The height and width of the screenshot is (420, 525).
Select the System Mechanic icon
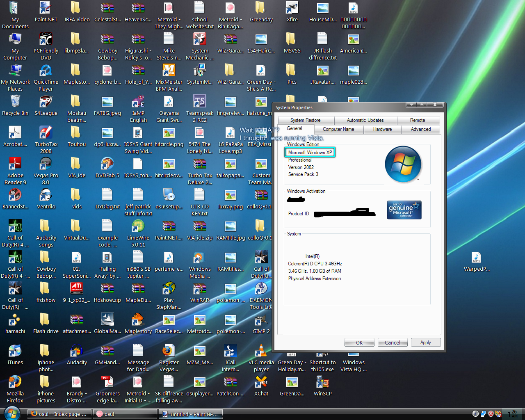tap(200, 46)
